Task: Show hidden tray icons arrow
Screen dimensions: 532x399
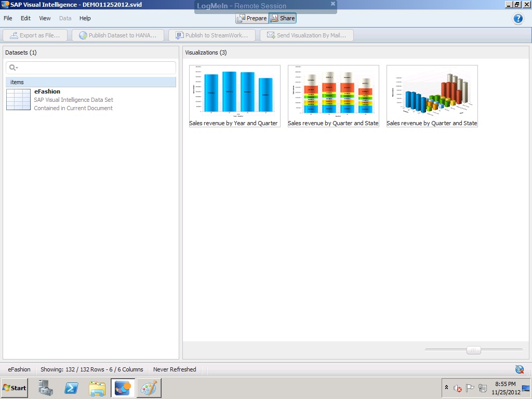Action: pyautogui.click(x=446, y=388)
